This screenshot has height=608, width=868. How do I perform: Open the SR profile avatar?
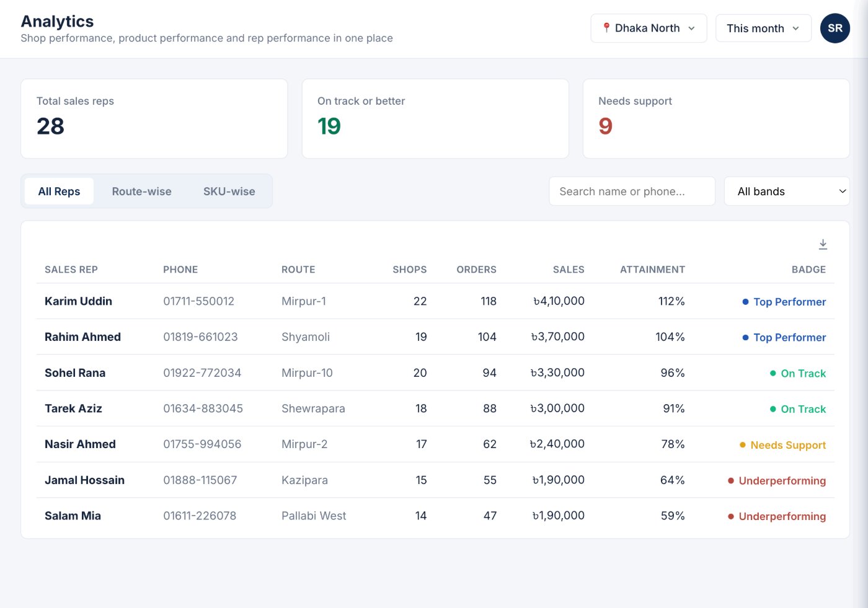tap(835, 29)
